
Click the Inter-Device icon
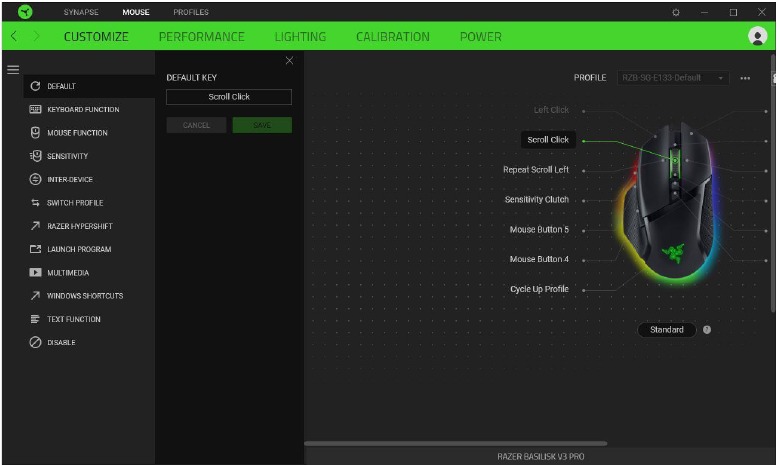[35, 179]
